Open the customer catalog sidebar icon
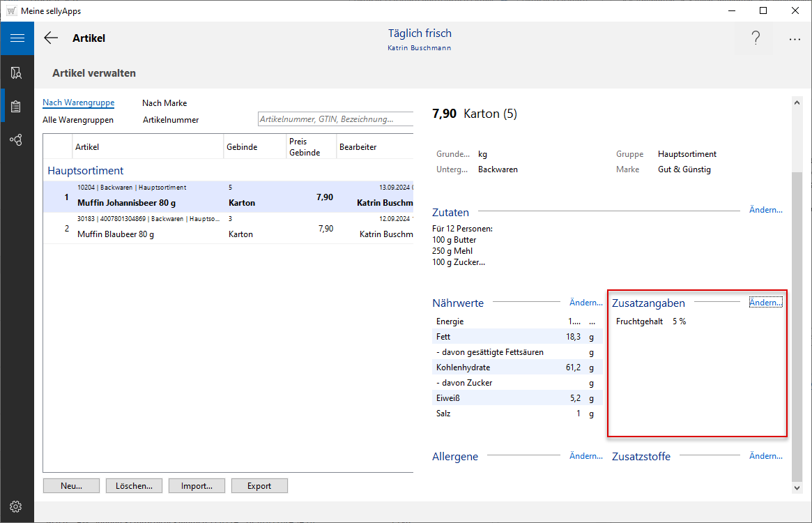The height and width of the screenshot is (523, 812). point(17,73)
